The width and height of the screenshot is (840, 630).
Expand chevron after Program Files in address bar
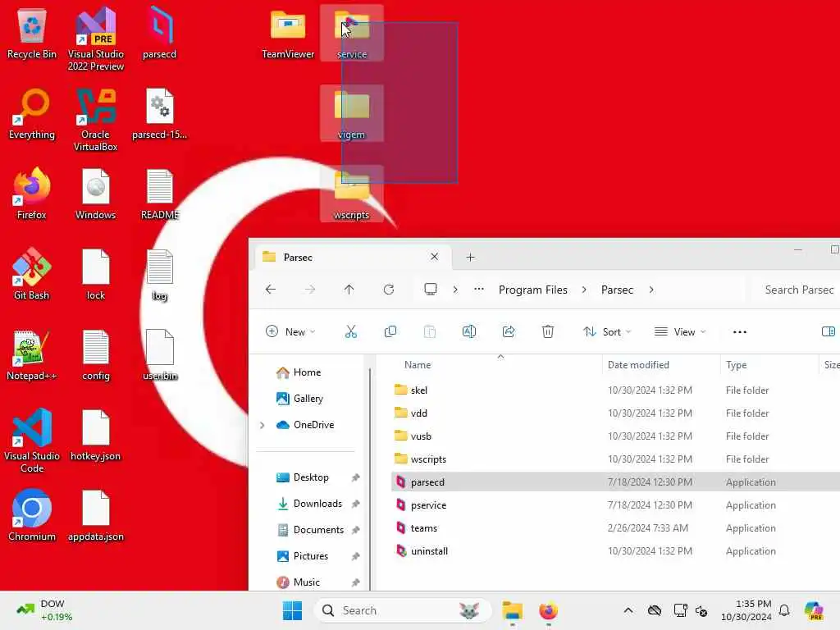pyautogui.click(x=584, y=290)
